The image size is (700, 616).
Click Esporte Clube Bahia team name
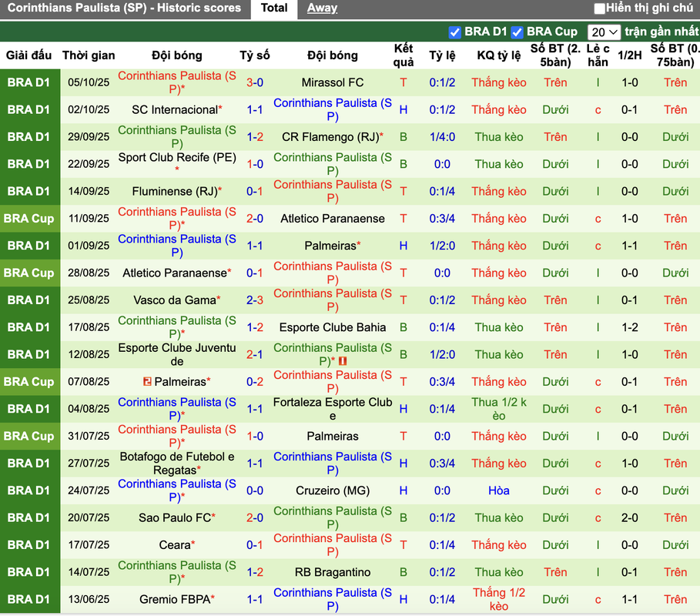click(x=333, y=328)
